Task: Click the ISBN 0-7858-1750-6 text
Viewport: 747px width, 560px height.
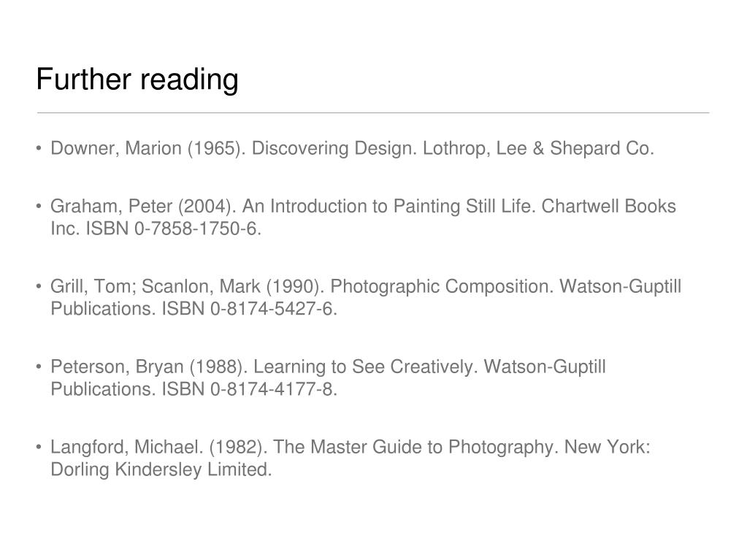Action: (x=173, y=229)
